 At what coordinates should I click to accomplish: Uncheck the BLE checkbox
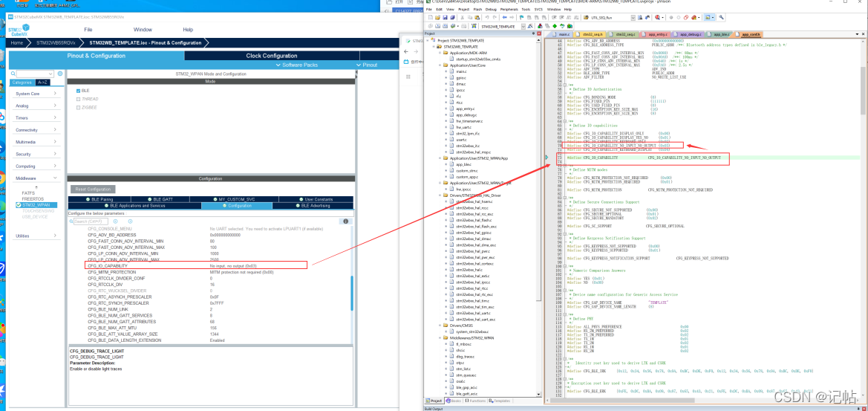point(79,90)
